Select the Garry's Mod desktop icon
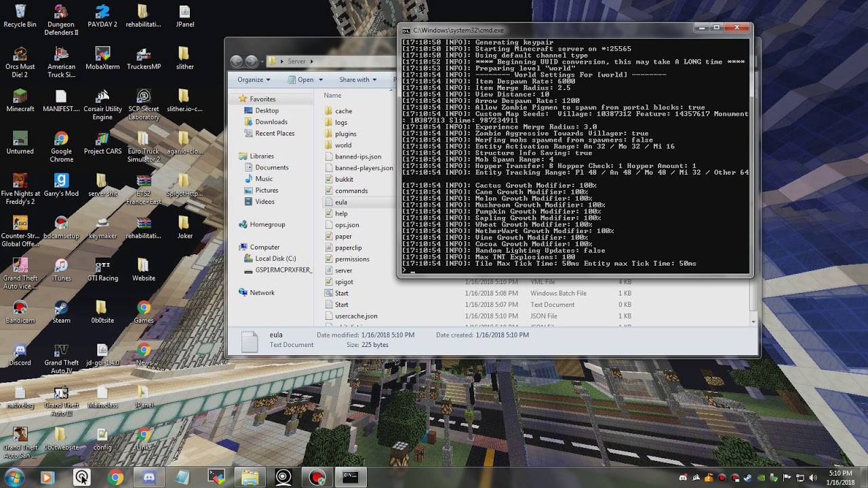Viewport: 868px width, 488px height. click(x=61, y=185)
